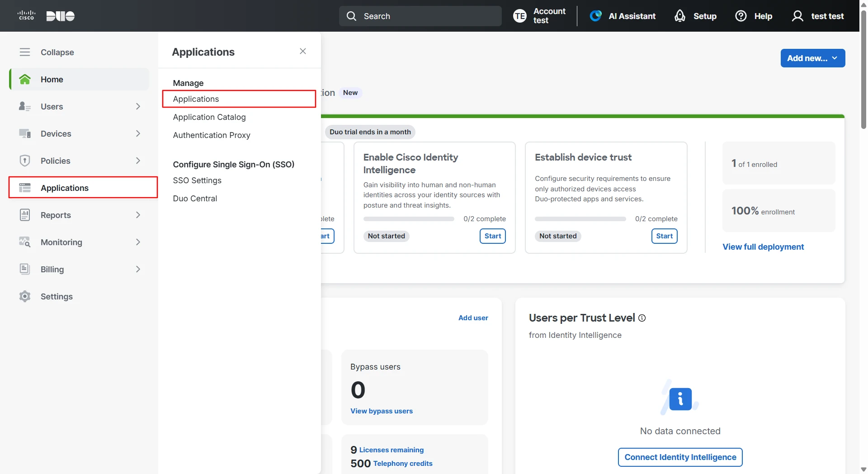This screenshot has height=474, width=868.
Task: Click the search magnifier icon
Action: pos(351,16)
